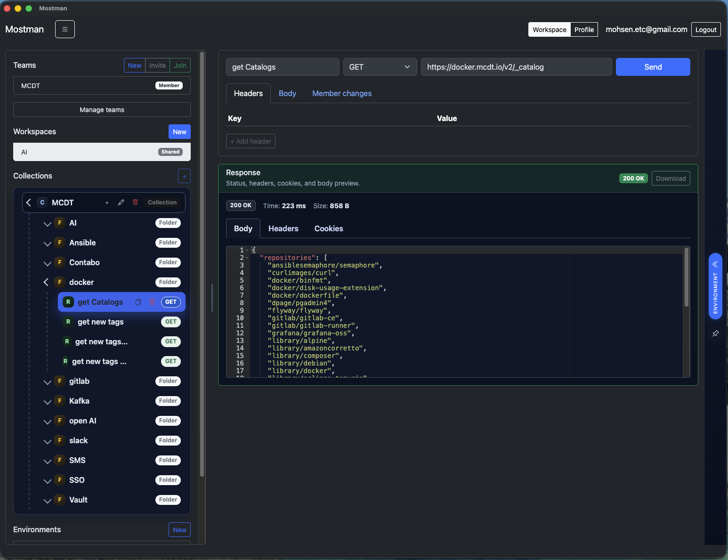This screenshot has height=560, width=728.
Task: Click the back chevron on the MCDT header
Action: [29, 202]
